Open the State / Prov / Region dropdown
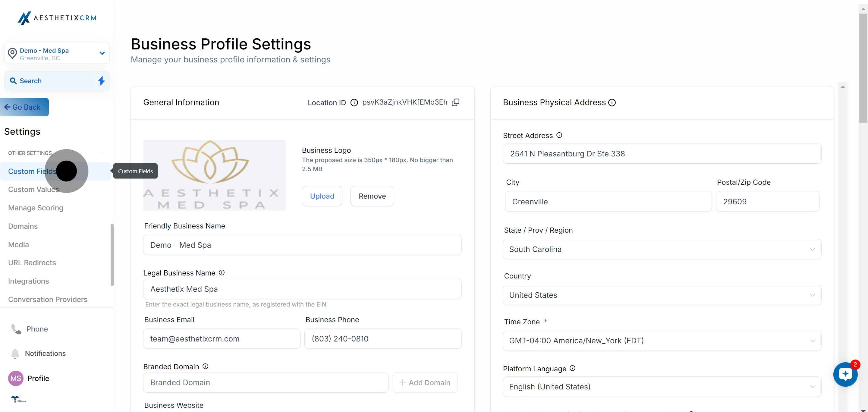The image size is (868, 412). pos(662,249)
